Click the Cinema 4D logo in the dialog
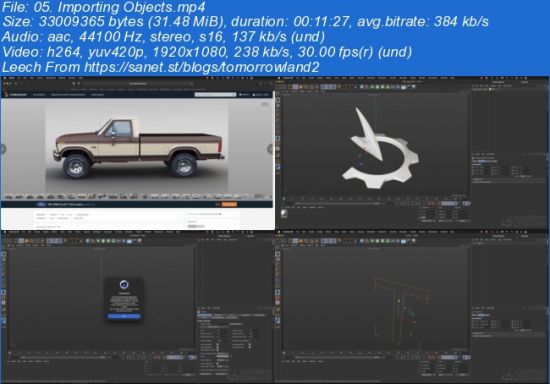The height and width of the screenshot is (384, 550). (x=124, y=284)
